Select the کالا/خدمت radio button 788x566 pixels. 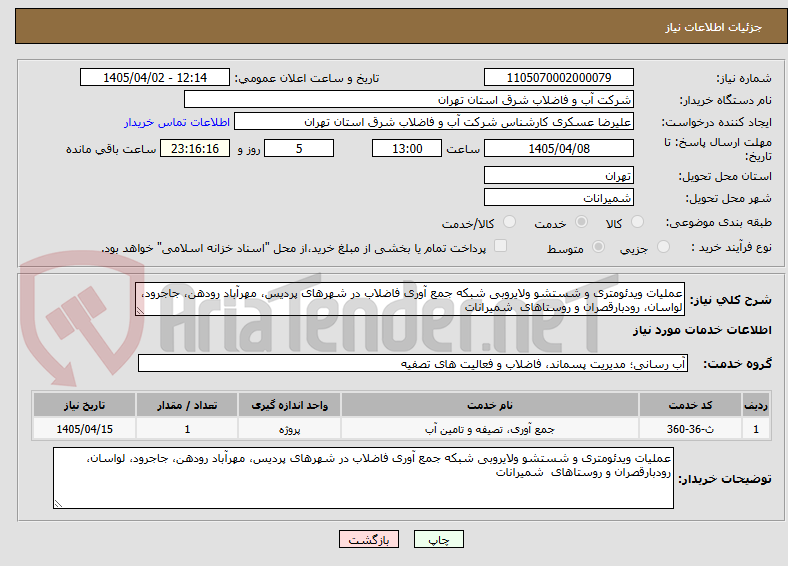(x=509, y=222)
